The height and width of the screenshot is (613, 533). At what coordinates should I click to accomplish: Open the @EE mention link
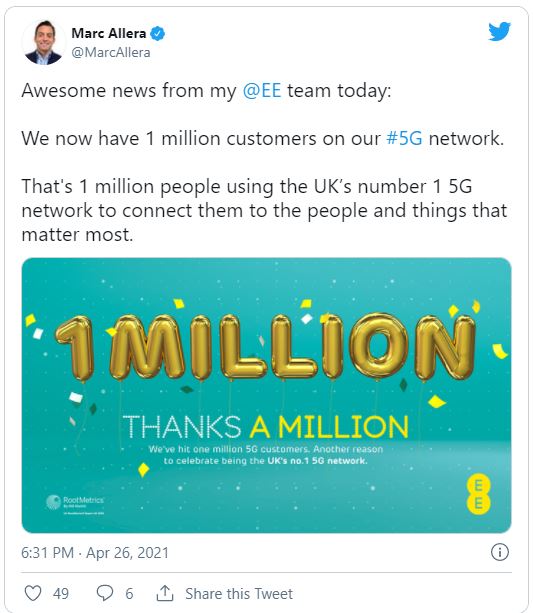[262, 90]
